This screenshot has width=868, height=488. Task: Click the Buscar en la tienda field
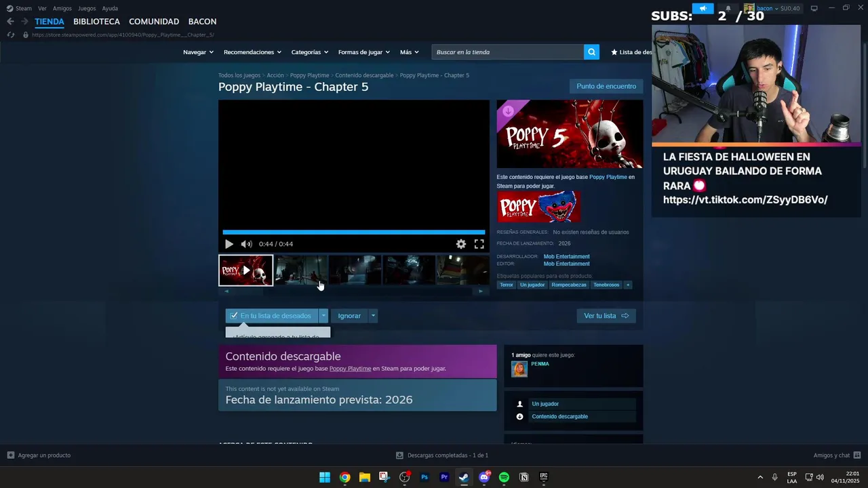(507, 52)
